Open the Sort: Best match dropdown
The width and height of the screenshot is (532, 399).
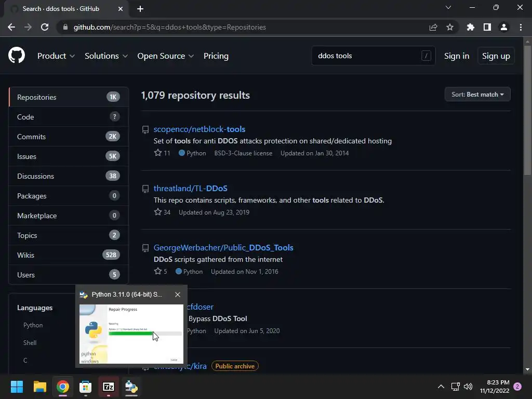(477, 95)
